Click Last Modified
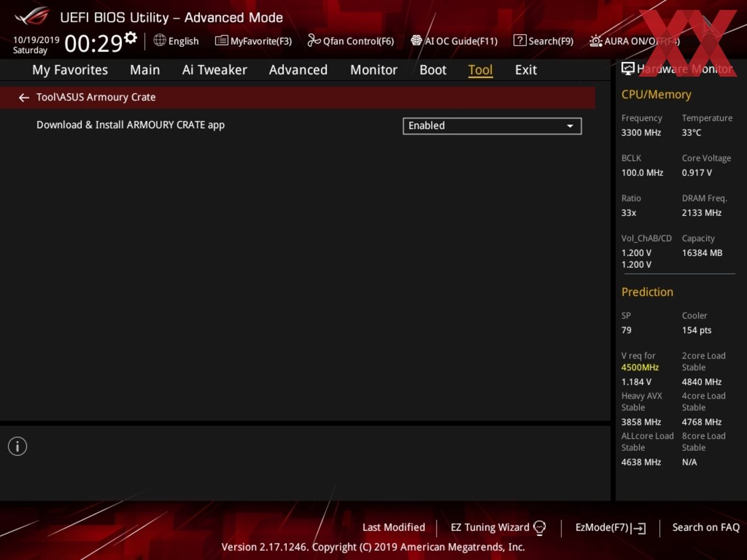Image resolution: width=747 pixels, height=560 pixels. point(394,528)
